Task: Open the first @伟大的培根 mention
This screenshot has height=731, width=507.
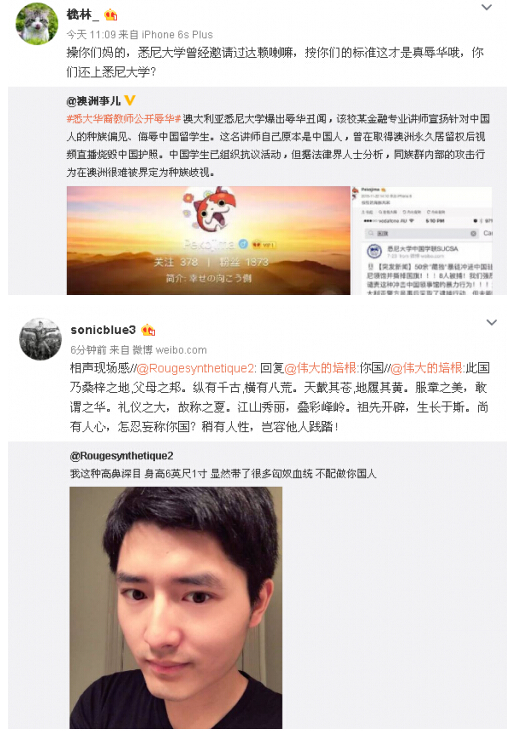Action: pos(321,368)
